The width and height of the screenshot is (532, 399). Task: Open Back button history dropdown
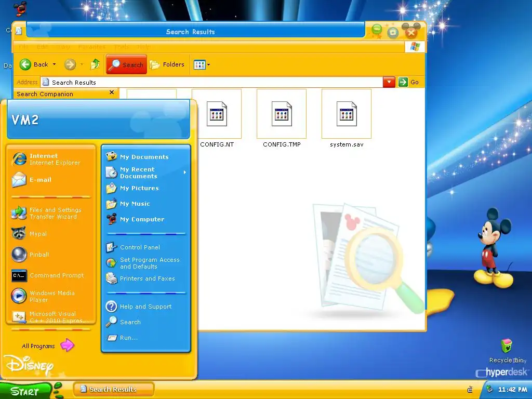click(54, 64)
